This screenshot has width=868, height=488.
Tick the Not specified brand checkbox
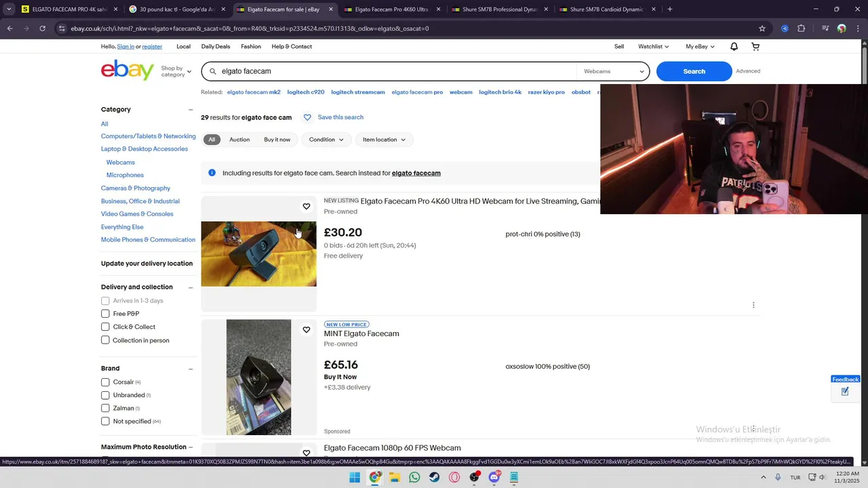[x=105, y=422]
